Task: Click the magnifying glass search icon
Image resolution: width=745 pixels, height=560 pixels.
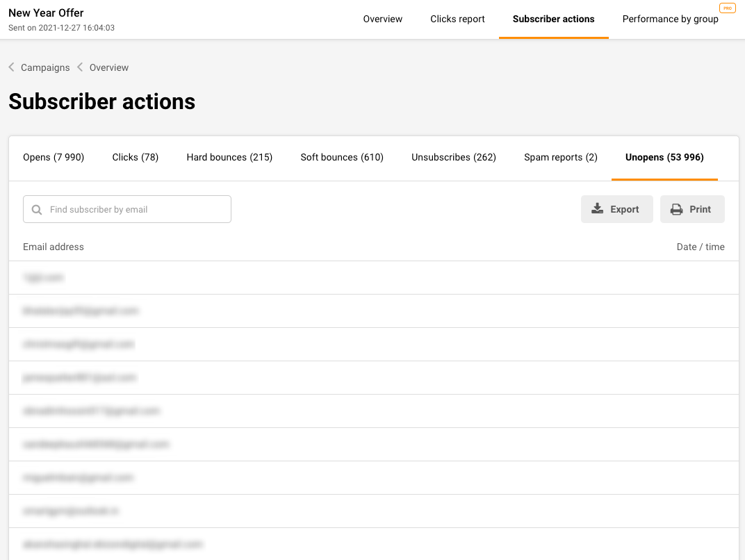Action: point(37,209)
